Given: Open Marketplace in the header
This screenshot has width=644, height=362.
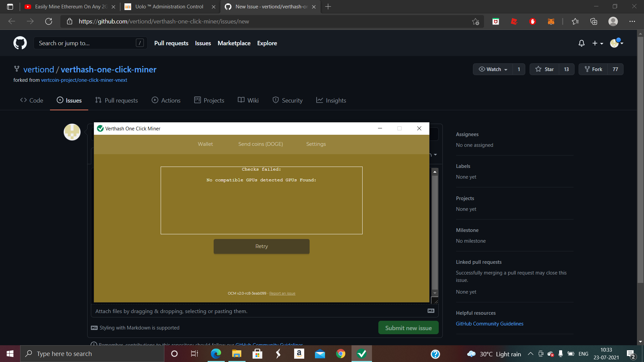Looking at the screenshot, I should click(x=234, y=43).
